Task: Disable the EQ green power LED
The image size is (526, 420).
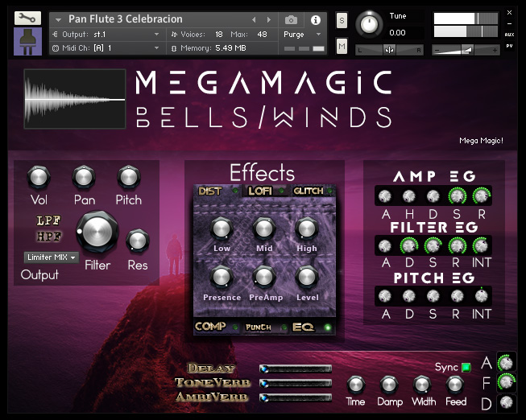Action: pos(328,327)
